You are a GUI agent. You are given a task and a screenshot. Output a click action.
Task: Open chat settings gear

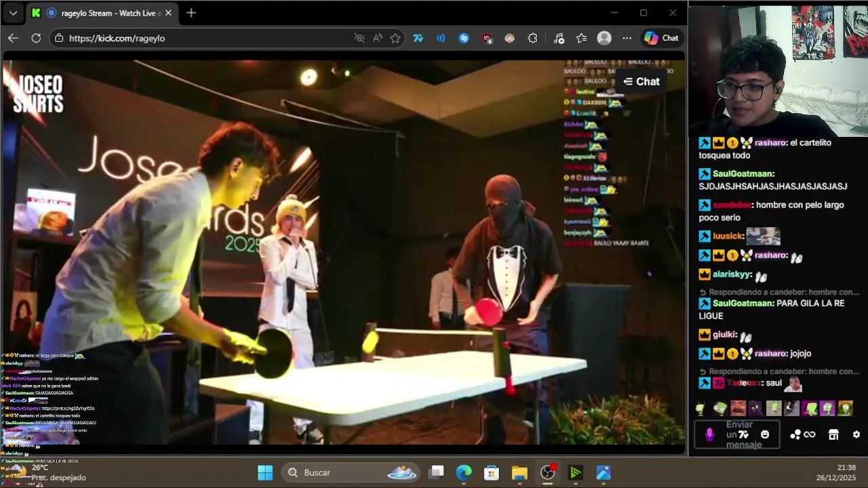pos(856,434)
